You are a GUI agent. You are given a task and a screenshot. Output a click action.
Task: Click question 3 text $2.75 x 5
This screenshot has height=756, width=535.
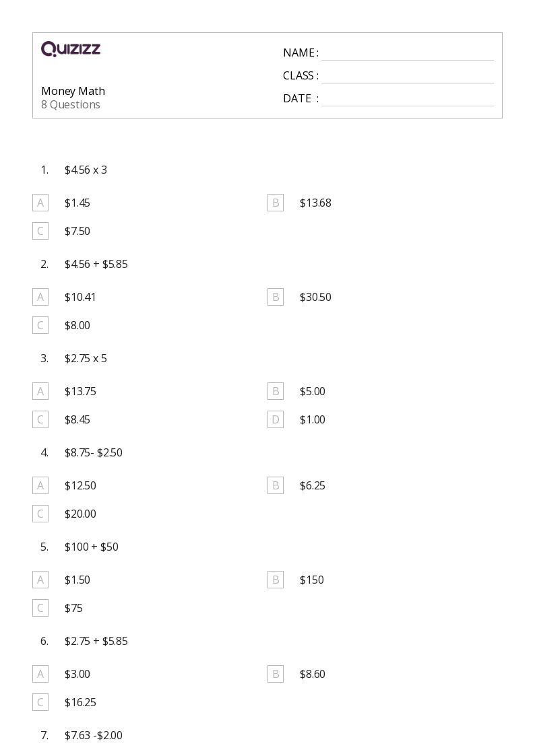pyautogui.click(x=86, y=358)
